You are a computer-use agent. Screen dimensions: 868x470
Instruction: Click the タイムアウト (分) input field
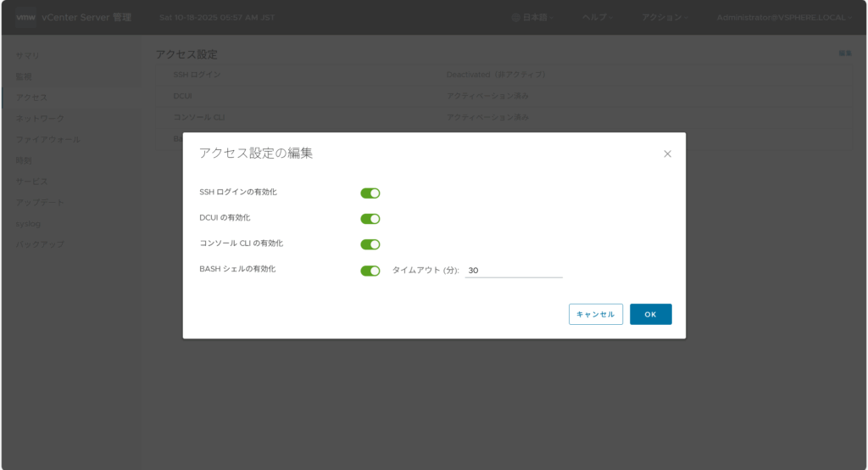tap(514, 271)
